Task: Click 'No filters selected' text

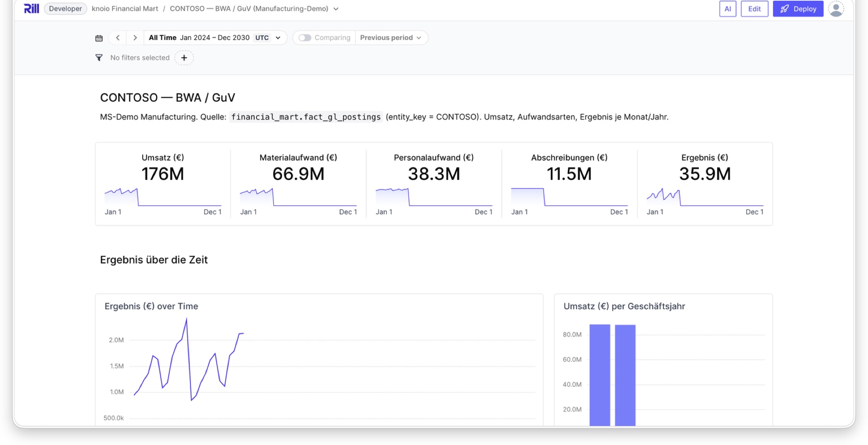Action: (140, 58)
